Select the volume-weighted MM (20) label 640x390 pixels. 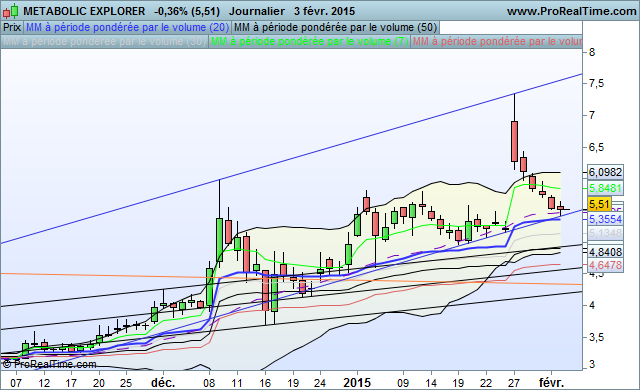click(x=127, y=28)
